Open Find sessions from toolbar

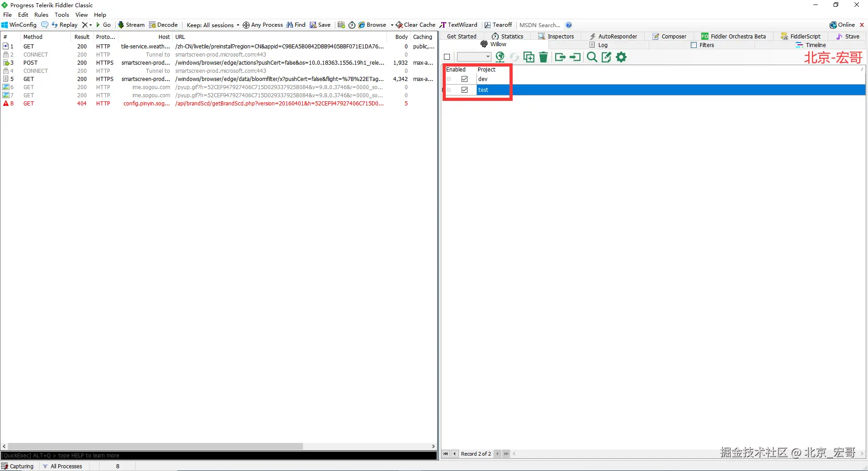click(x=296, y=25)
